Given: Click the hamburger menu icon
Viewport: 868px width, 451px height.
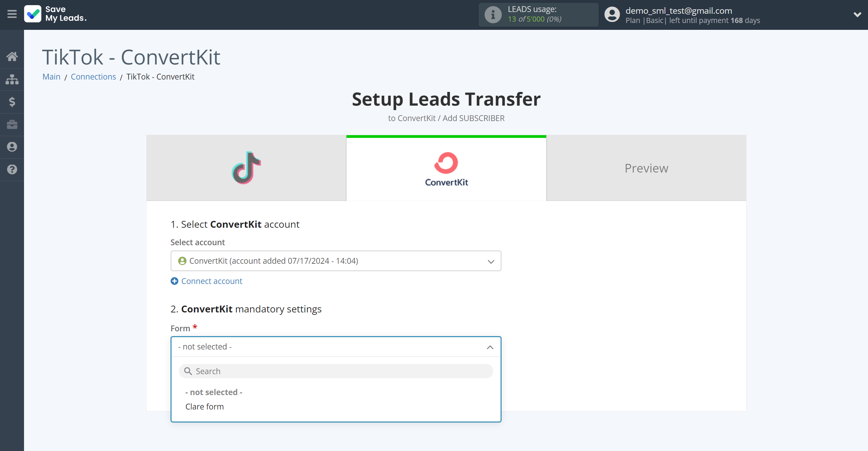Looking at the screenshot, I should pyautogui.click(x=11, y=14).
